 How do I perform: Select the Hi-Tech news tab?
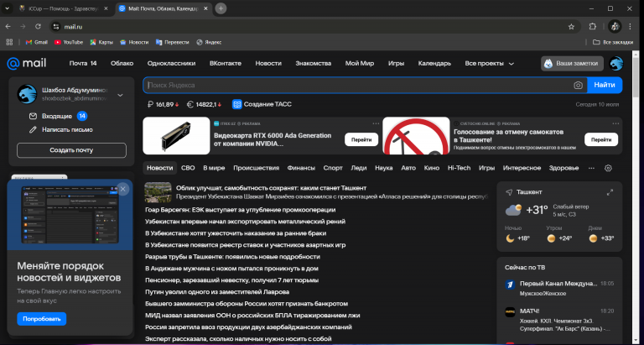[460, 168]
